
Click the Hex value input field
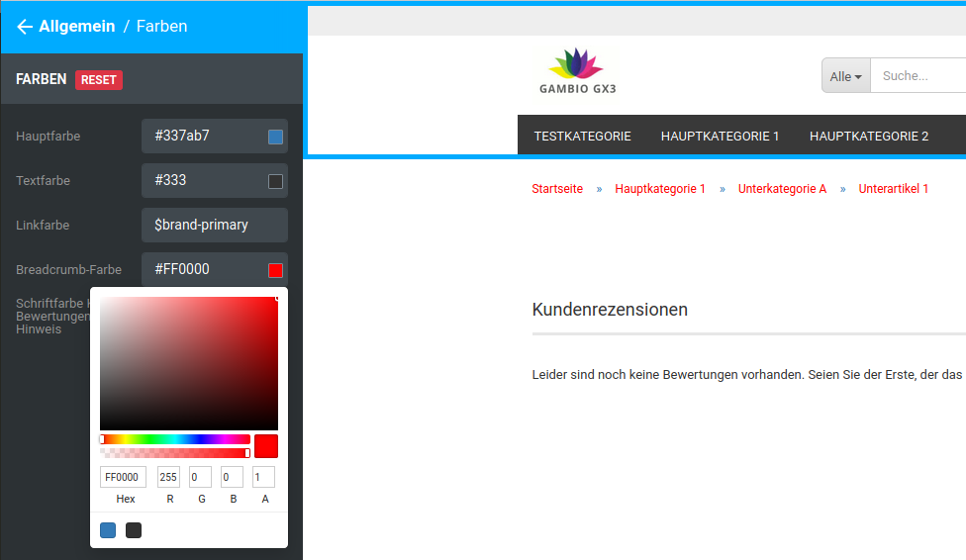(x=124, y=478)
